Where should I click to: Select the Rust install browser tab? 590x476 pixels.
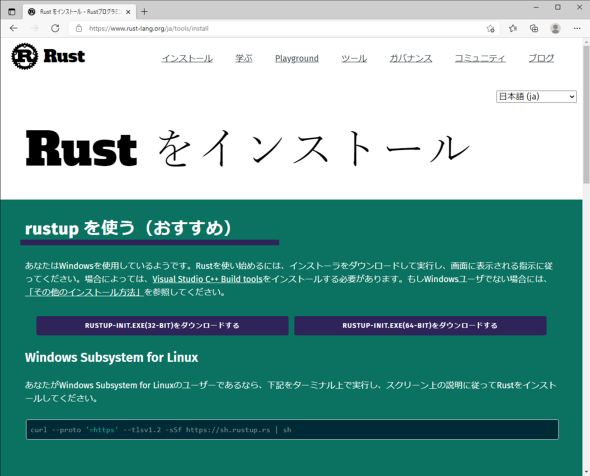(x=80, y=12)
